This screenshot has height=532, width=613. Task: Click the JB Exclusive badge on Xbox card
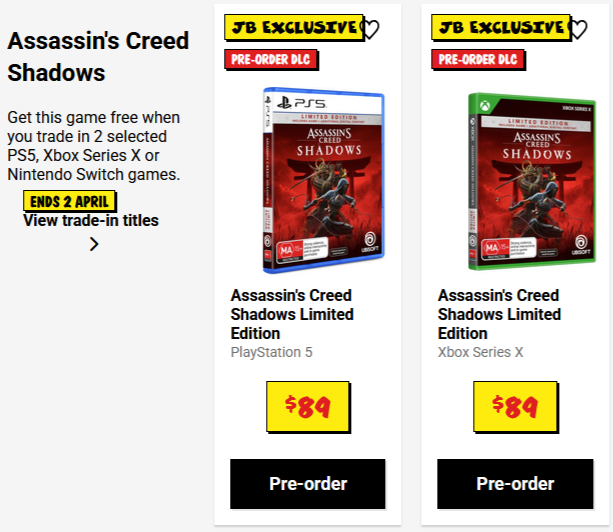(x=498, y=28)
